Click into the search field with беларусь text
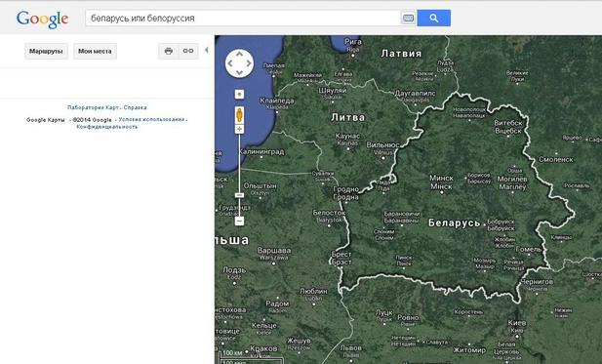 pyautogui.click(x=243, y=18)
